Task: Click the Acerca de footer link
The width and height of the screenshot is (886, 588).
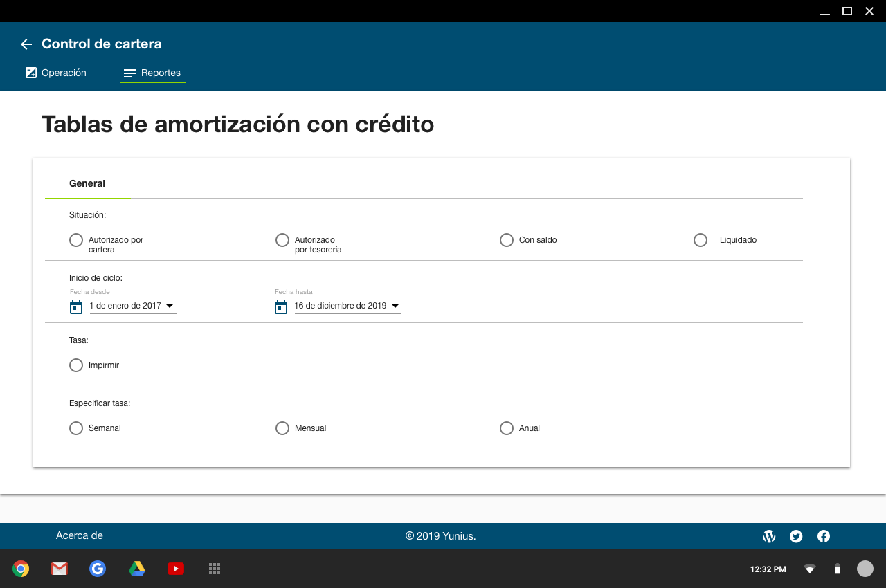Action: 80,535
